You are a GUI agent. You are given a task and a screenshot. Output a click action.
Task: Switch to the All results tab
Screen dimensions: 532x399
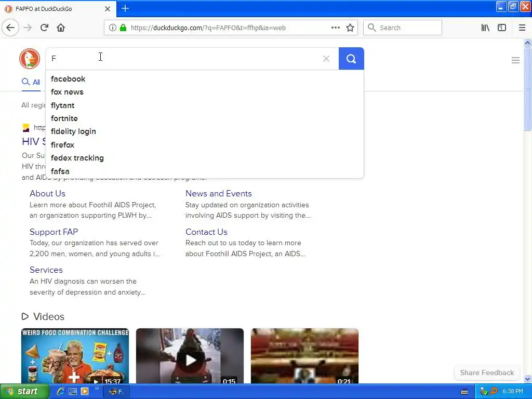pos(31,82)
